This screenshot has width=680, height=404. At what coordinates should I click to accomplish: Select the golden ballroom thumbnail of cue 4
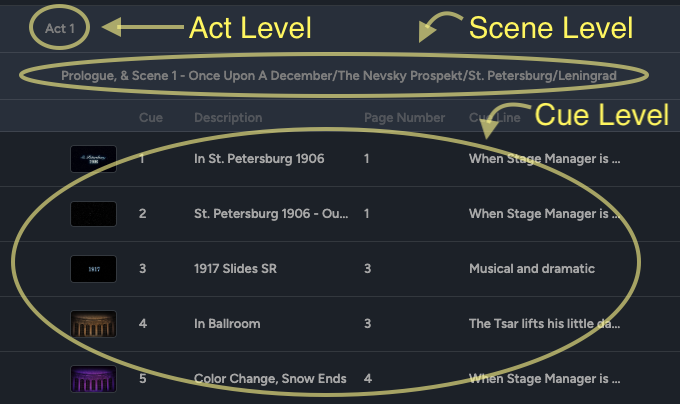pyautogui.click(x=93, y=324)
